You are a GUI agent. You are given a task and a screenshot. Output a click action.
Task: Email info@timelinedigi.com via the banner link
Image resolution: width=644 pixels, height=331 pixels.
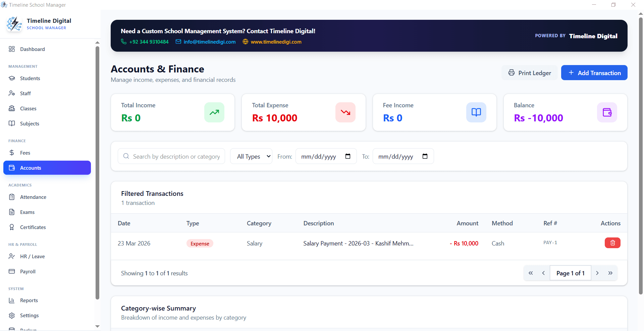[209, 42]
